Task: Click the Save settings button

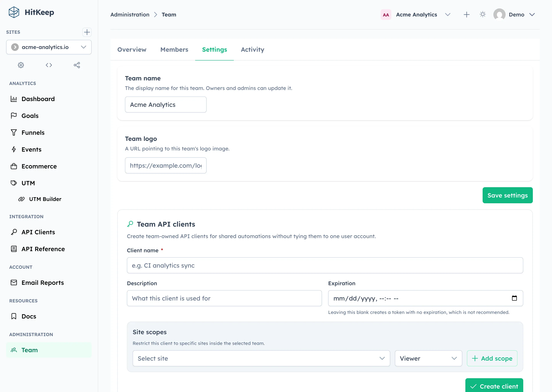Action: [507, 195]
